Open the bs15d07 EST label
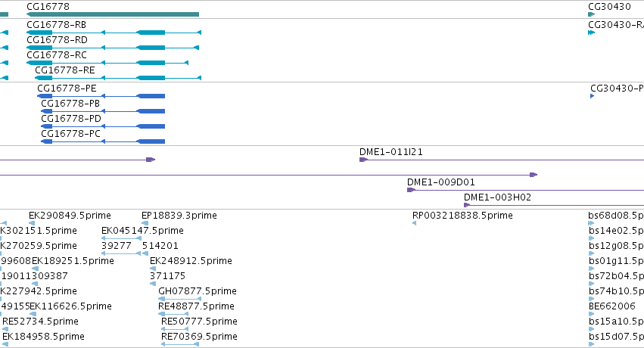 (616, 337)
